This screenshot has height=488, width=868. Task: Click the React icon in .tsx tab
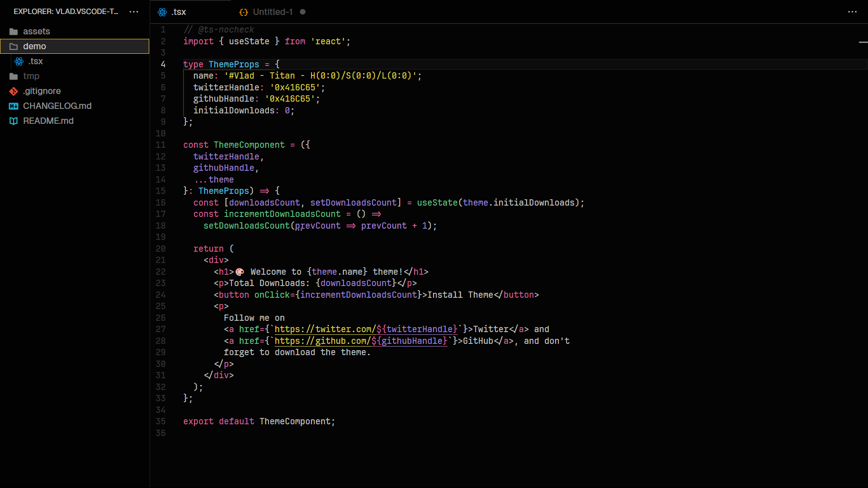(x=162, y=12)
